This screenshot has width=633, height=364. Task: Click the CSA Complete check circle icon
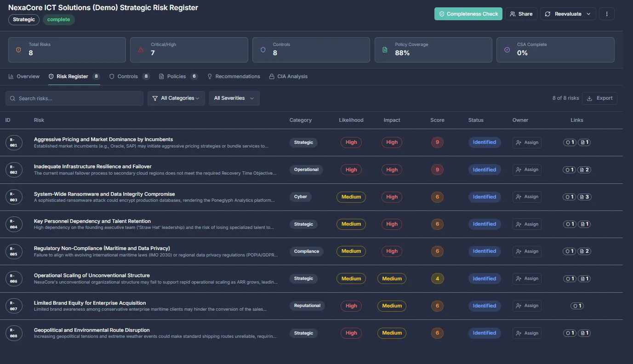[507, 50]
